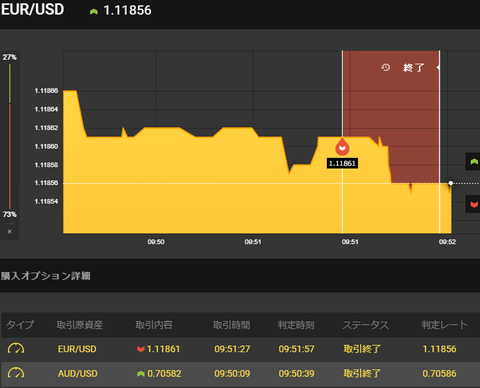Click the 終了 label in red zone
This screenshot has height=388, width=480.
click(x=414, y=68)
